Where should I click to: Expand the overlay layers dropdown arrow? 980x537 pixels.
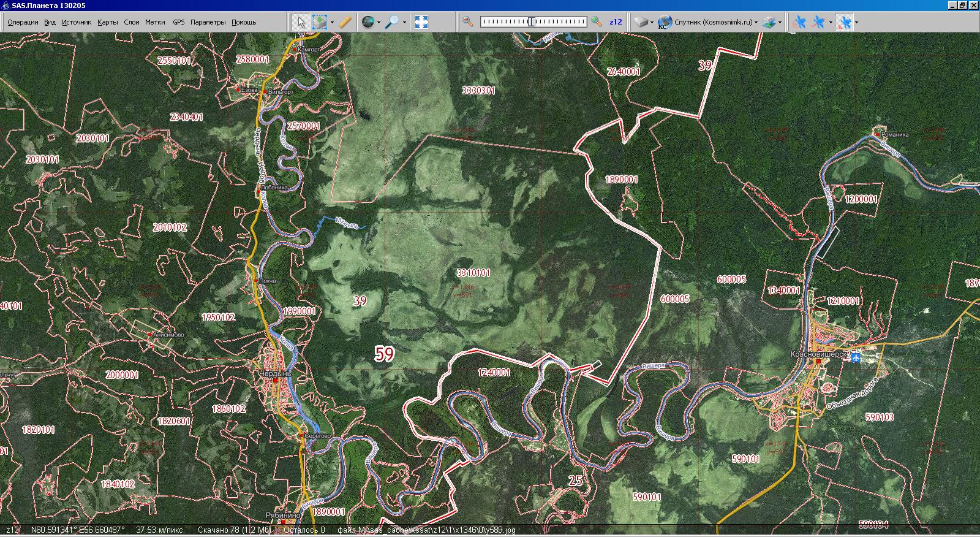click(x=780, y=23)
